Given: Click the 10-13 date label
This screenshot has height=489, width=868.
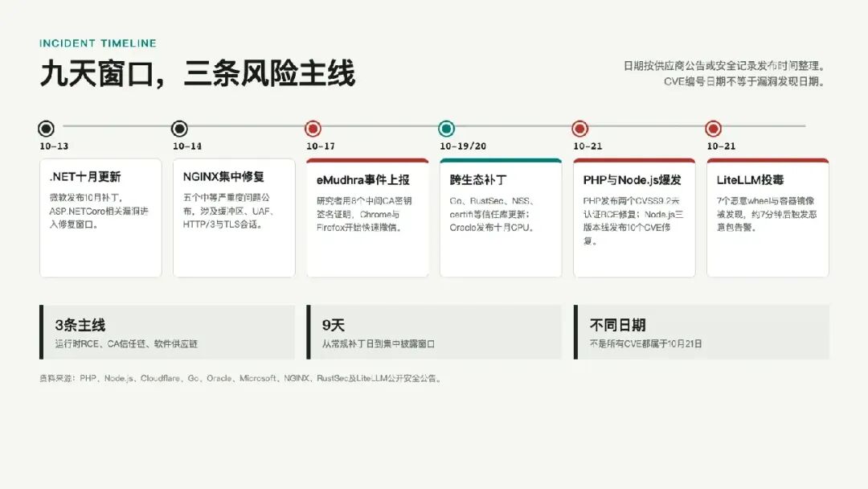Looking at the screenshot, I should (x=54, y=146).
